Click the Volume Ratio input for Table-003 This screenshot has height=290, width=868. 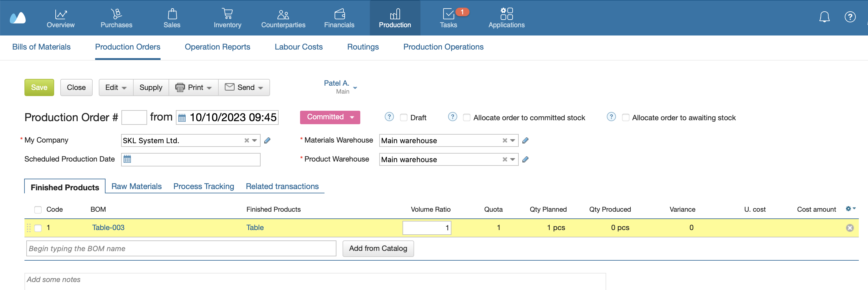point(427,228)
